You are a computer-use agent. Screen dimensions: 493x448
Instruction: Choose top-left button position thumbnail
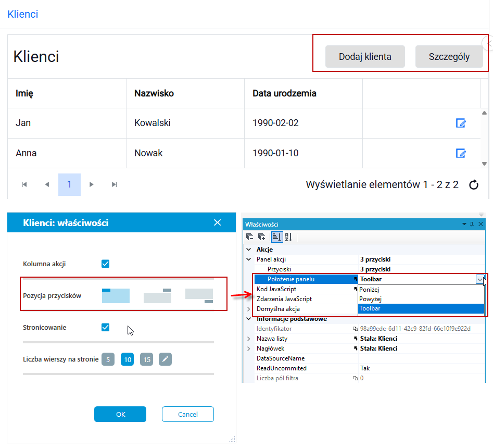(x=116, y=296)
